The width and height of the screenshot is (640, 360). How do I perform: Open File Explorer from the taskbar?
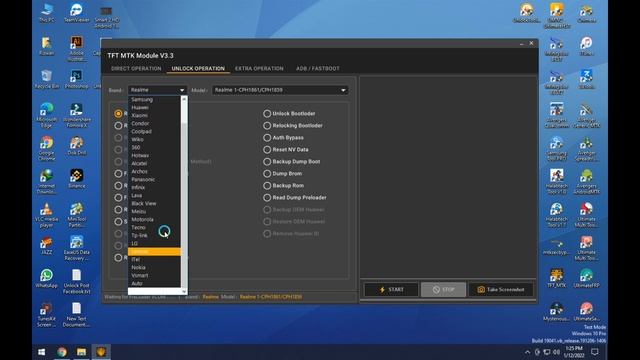click(81, 351)
